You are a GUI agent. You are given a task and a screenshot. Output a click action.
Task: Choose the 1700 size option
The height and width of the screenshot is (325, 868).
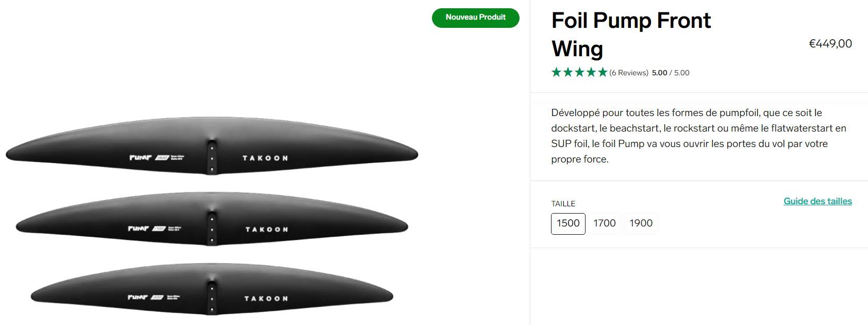[x=604, y=223]
